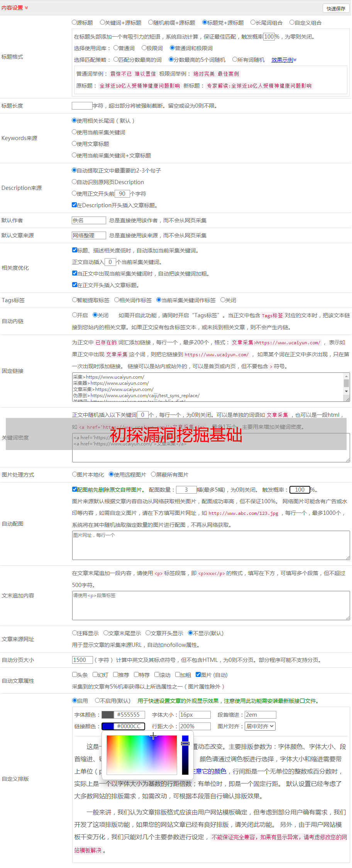Click the 标题长度 character count input

(x=82, y=106)
